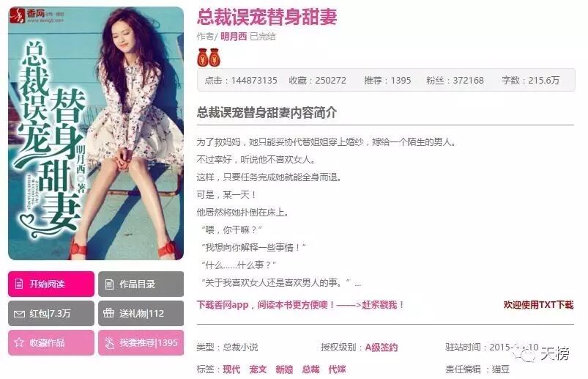The image size is (588, 379).
Task: Click the 下载香网app promotion link
Action: pos(300,305)
